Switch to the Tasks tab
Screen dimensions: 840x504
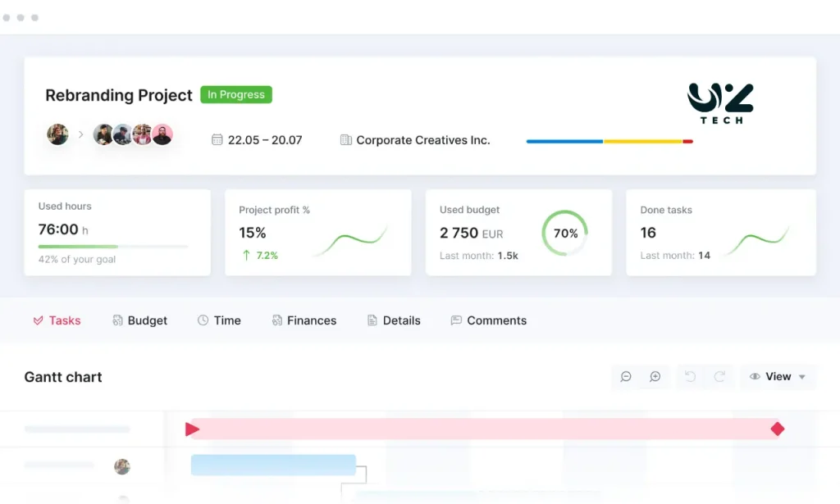(x=57, y=320)
